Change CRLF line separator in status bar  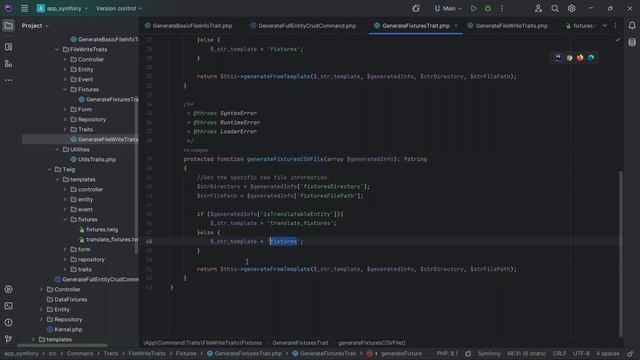pyautogui.click(x=559, y=353)
